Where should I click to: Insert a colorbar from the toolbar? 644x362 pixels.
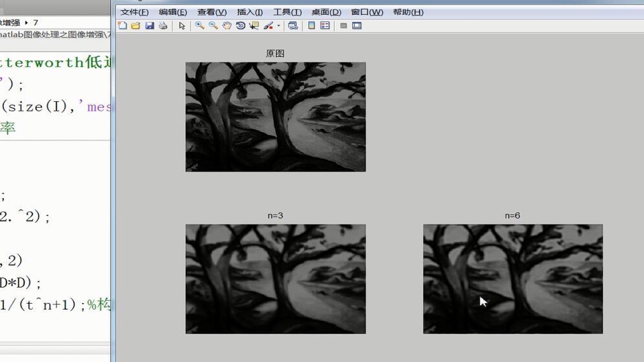311,25
